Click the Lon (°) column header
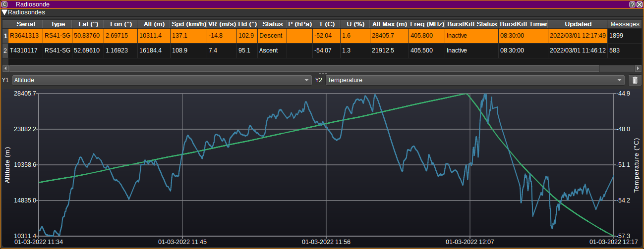 [120, 24]
